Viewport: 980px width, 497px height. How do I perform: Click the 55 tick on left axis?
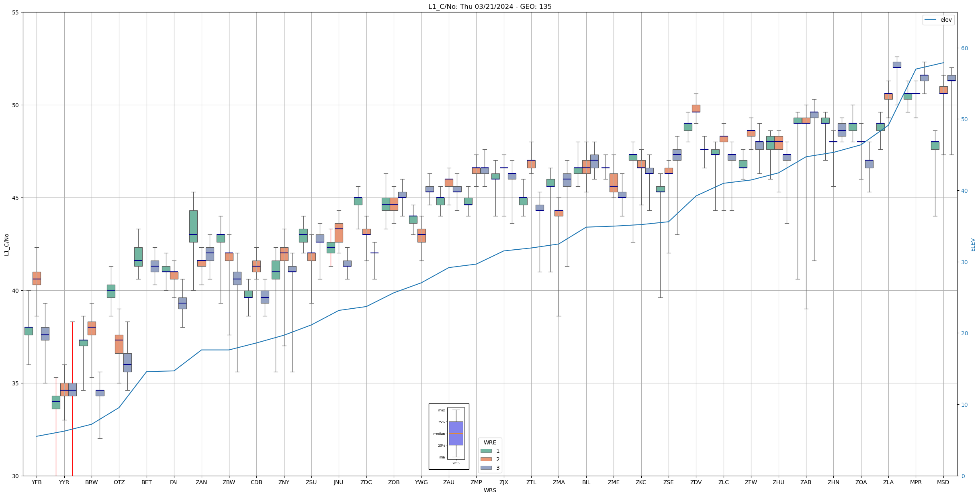(16, 12)
